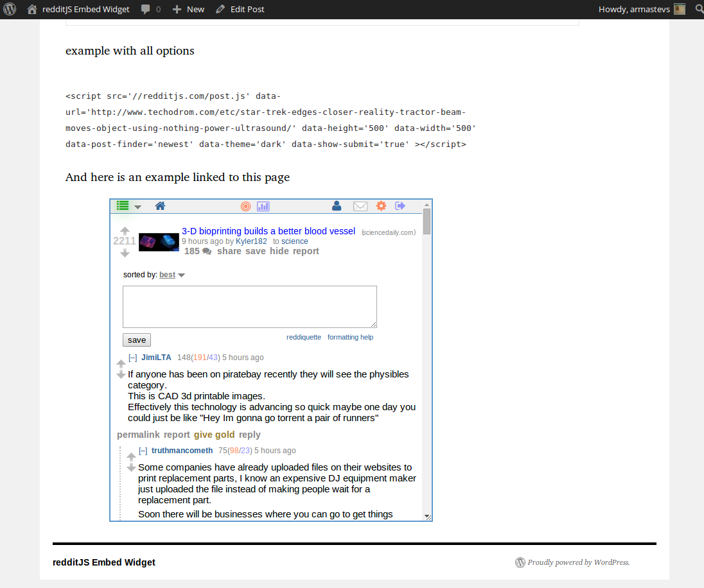Image resolution: width=704 pixels, height=588 pixels.
Task: Click the widget's vertical scrollbar thumb
Action: (x=427, y=221)
